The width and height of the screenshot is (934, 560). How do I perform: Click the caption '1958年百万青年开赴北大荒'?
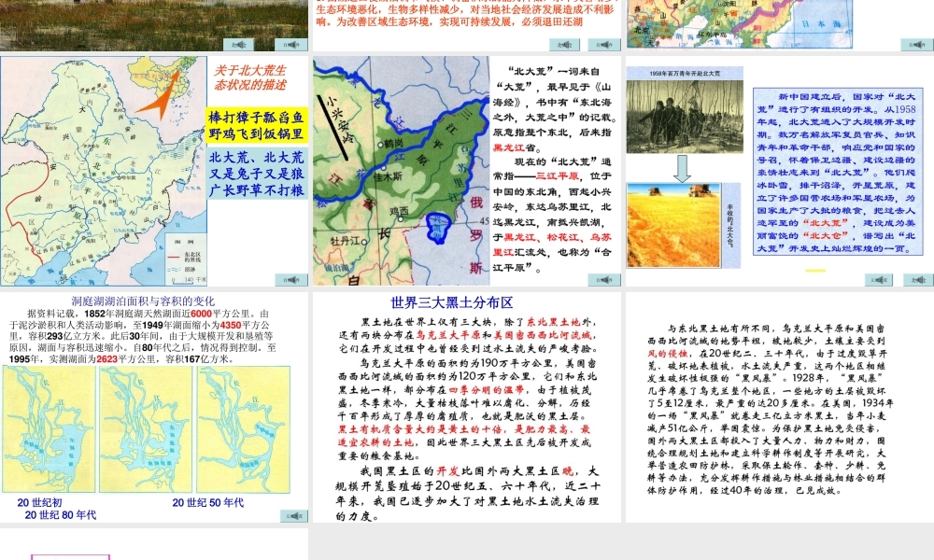685,73
